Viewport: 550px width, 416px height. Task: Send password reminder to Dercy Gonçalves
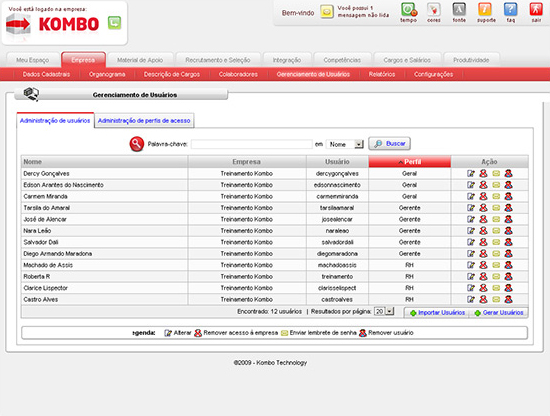(496, 173)
